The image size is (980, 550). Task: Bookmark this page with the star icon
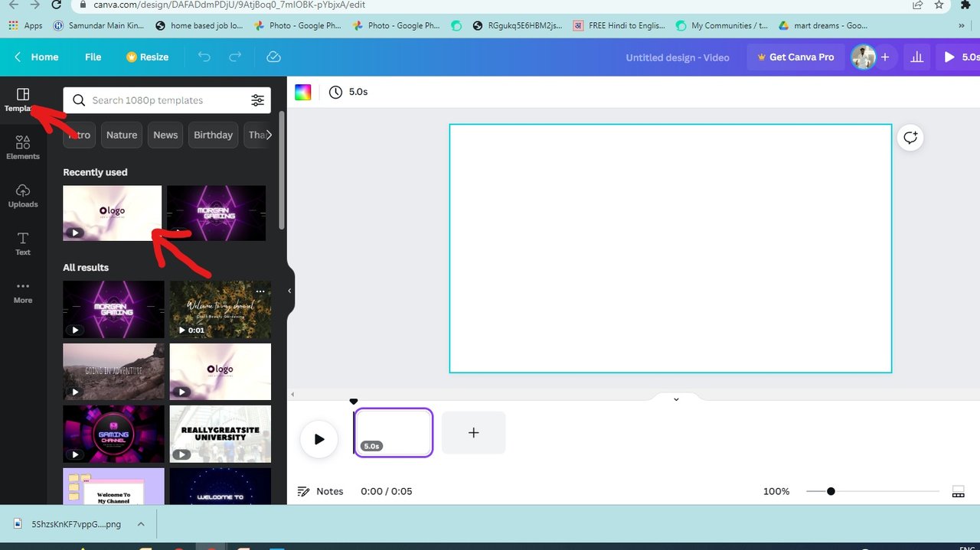939,5
